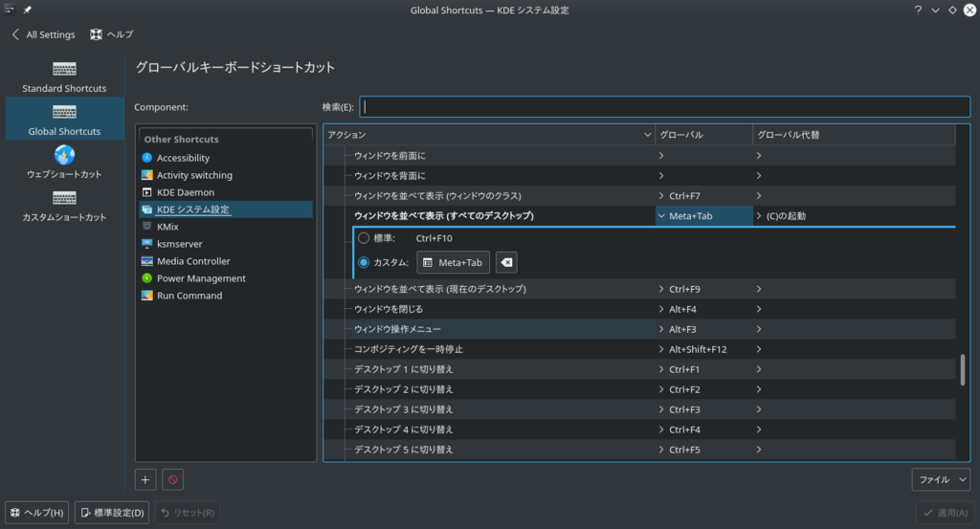Add a new component with the plus button
Screen dimensions: 980x529
click(x=145, y=479)
